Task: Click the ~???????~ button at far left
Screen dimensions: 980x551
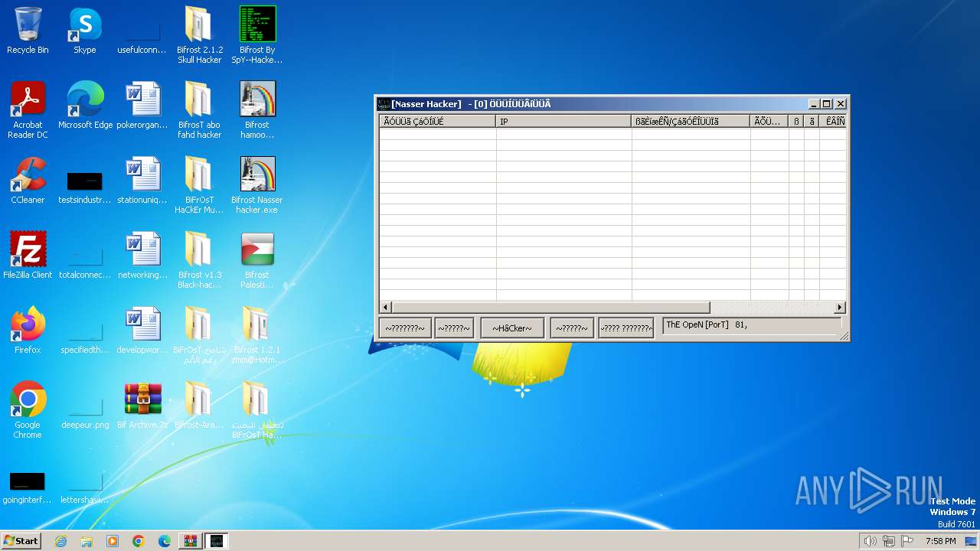Action: (x=405, y=328)
